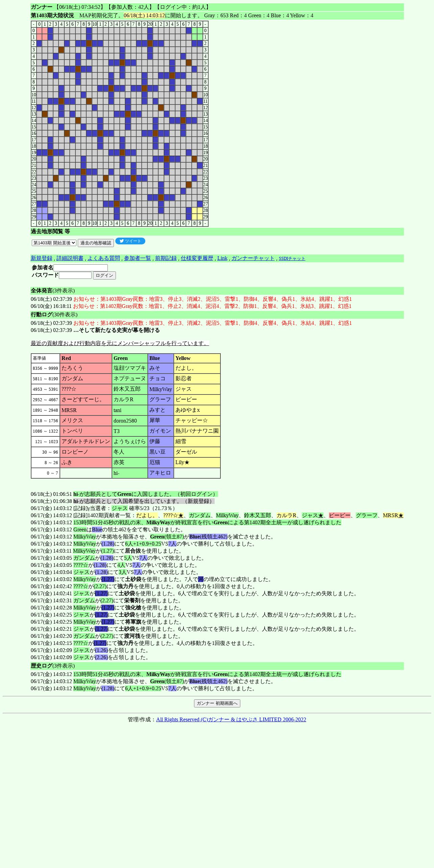
Task: Open the 前期記録 link
Action: tap(166, 258)
